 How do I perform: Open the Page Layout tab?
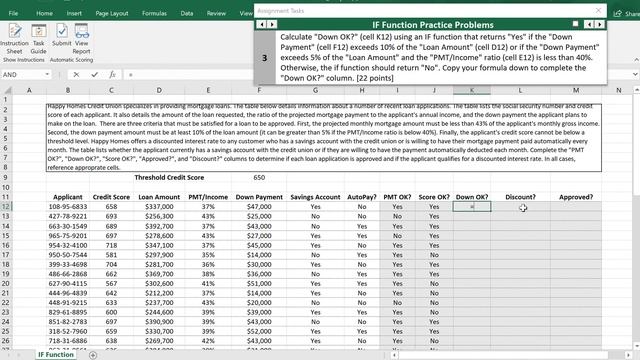point(112,13)
